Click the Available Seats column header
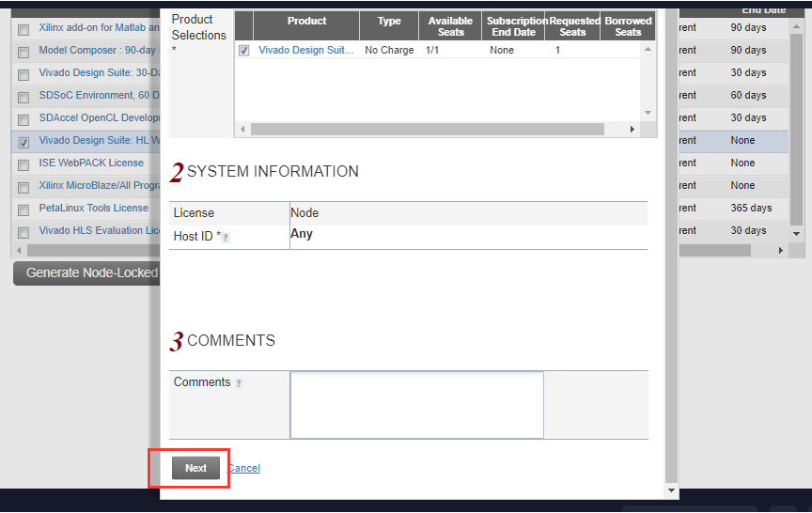 click(x=450, y=26)
